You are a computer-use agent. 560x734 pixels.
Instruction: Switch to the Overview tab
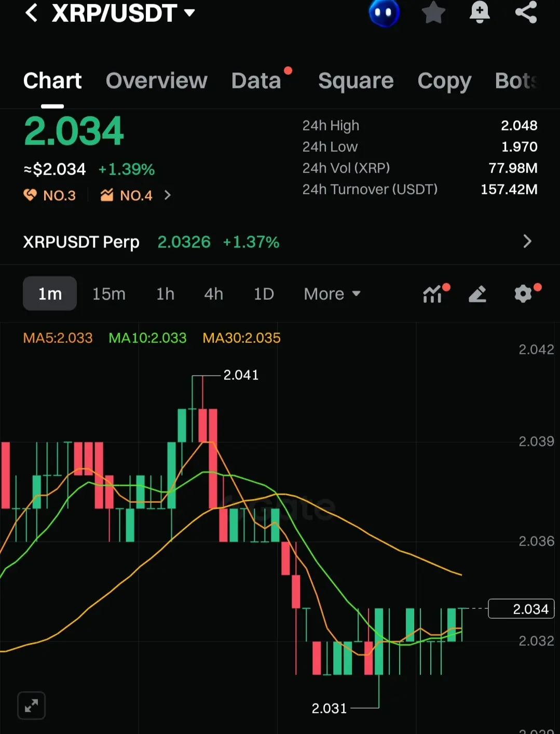pyautogui.click(x=156, y=81)
